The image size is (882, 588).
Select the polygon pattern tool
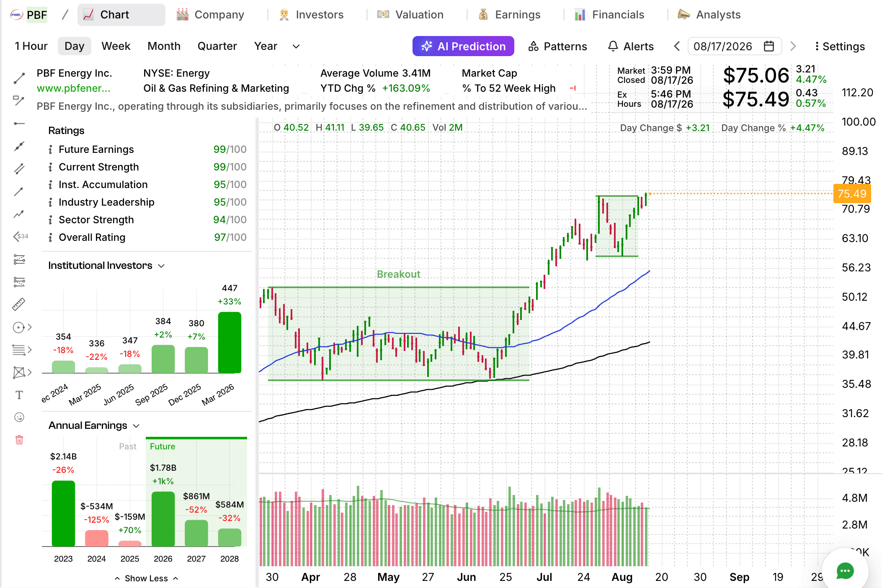point(18,372)
